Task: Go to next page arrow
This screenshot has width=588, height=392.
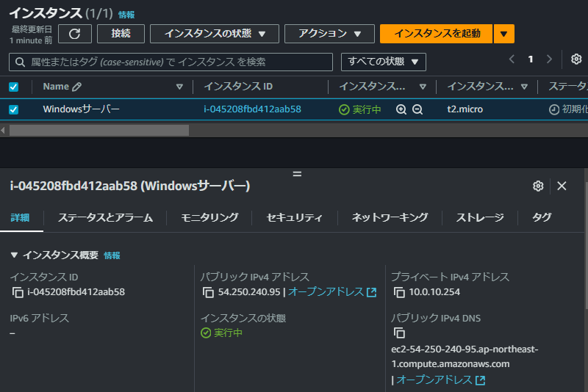Action: [x=549, y=59]
